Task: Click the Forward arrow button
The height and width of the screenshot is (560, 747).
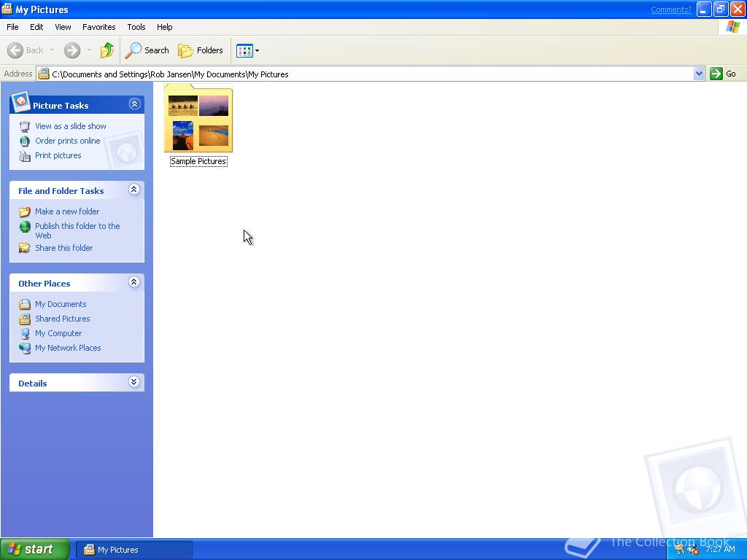Action: 72,50
